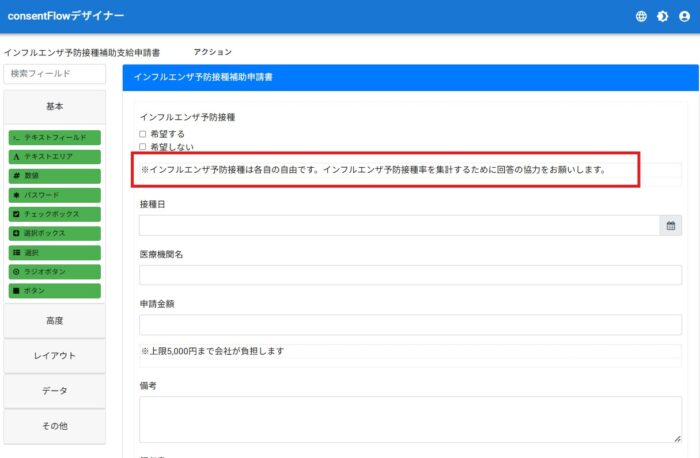Check the 希望しない checkbox
700x458 pixels.
point(142,146)
